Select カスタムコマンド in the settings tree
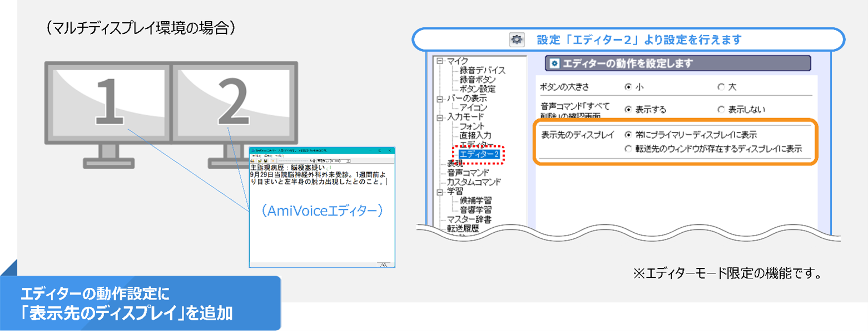Viewport: 868px width, 333px height. pyautogui.click(x=474, y=182)
